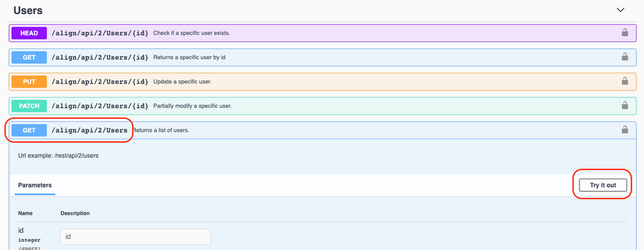
Task: Click "Url example: /rest/api/2/users" text
Action: point(58,157)
